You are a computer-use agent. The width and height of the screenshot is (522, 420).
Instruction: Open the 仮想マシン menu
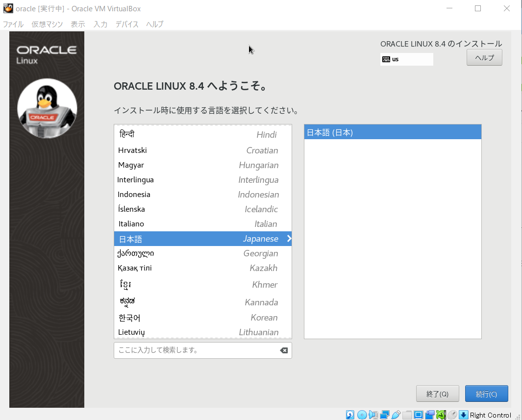(48, 24)
